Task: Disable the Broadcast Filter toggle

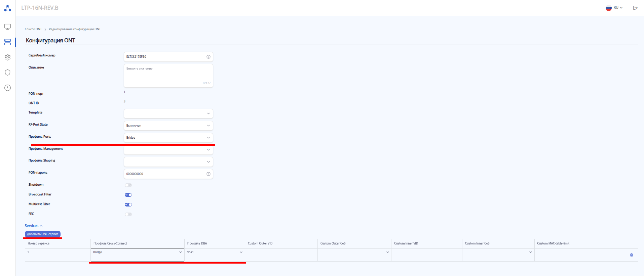Action: pos(128,195)
